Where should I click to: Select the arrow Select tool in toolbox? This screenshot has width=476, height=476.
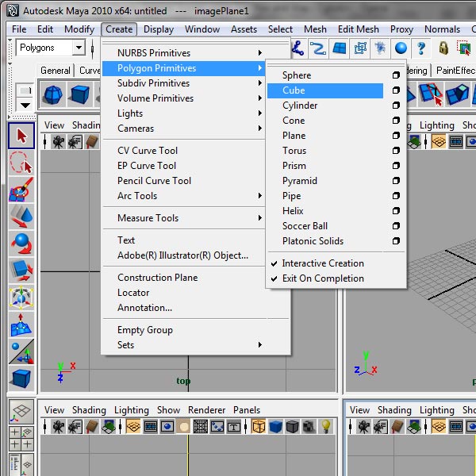coord(21,136)
